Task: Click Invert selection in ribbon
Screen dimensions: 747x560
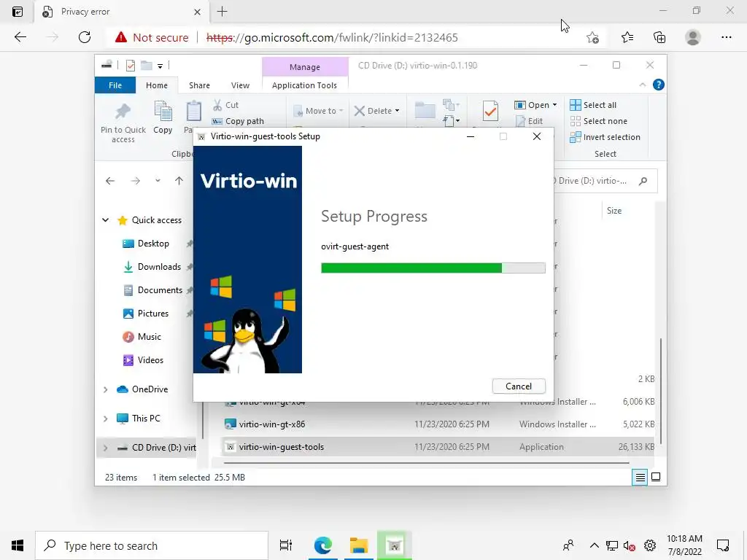Action: click(x=605, y=137)
